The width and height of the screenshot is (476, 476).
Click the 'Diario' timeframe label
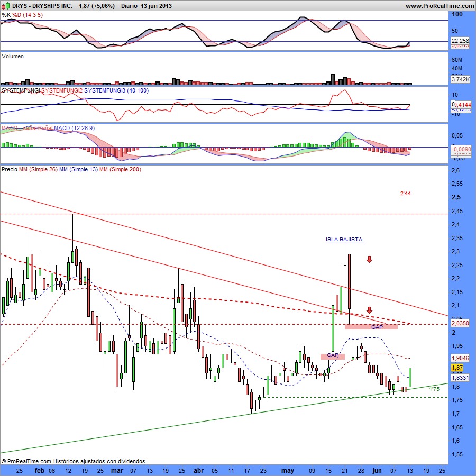[x=130, y=6]
